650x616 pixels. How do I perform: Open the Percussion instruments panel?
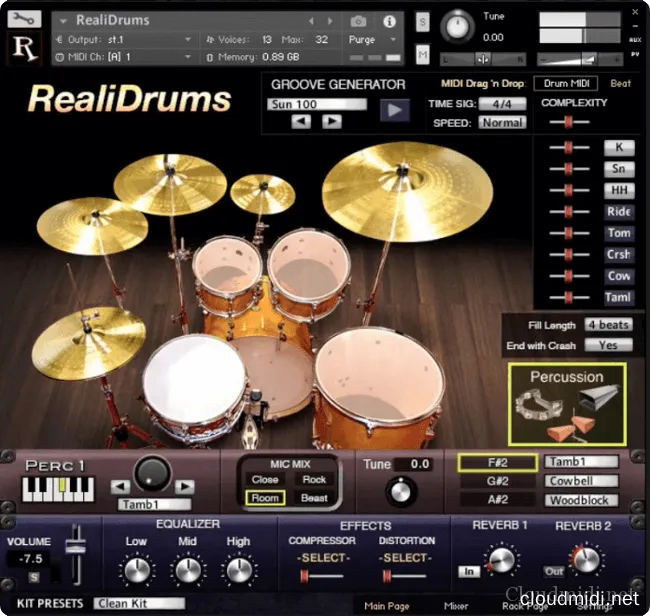pyautogui.click(x=567, y=405)
